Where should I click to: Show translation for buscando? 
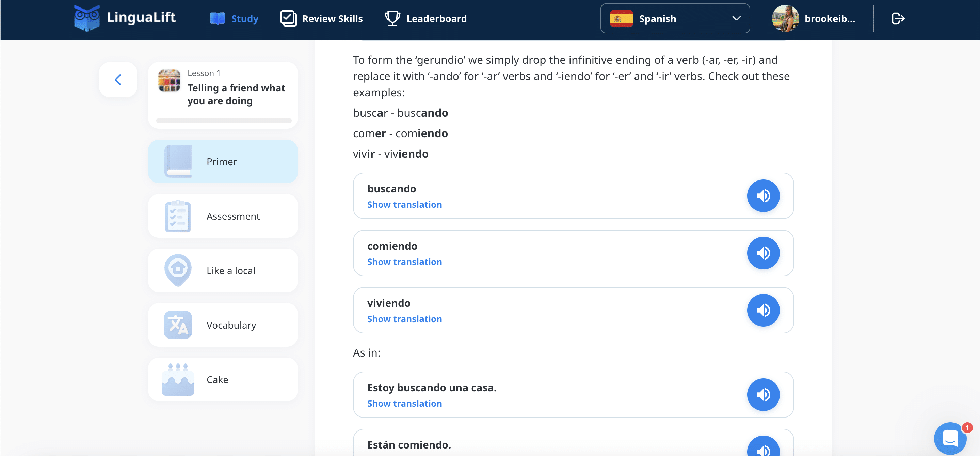tap(404, 205)
